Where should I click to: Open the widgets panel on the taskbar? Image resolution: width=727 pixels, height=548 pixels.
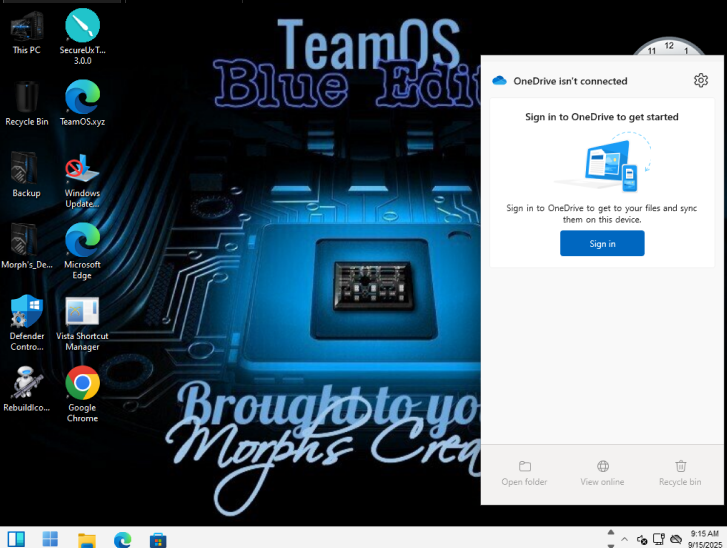click(x=16, y=539)
